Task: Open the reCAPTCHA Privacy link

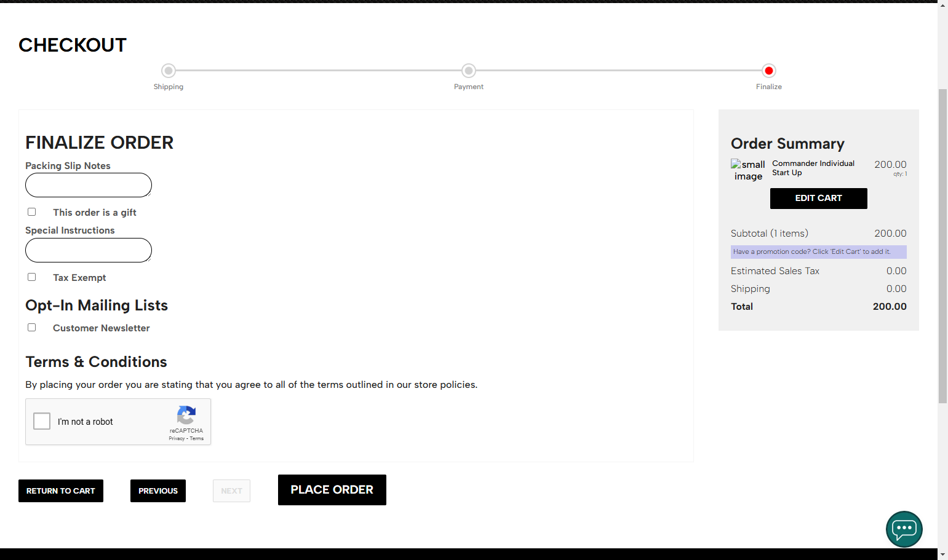Action: 177,438
